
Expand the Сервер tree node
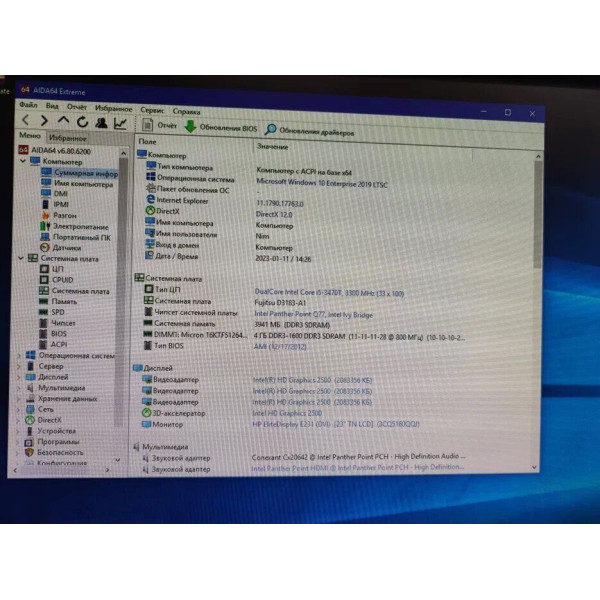pyautogui.click(x=19, y=366)
